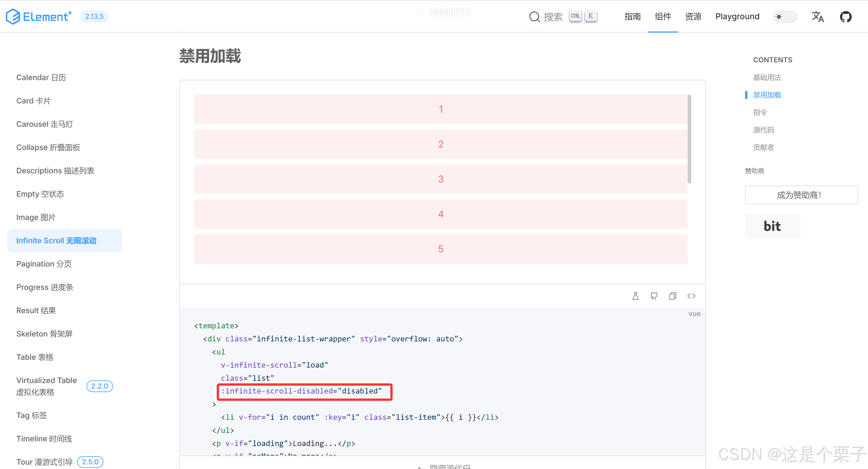Image resolution: width=868 pixels, height=469 pixels.
Task: Select Virtualized Table 虚拟化表格 sidebar item
Action: [x=47, y=386]
